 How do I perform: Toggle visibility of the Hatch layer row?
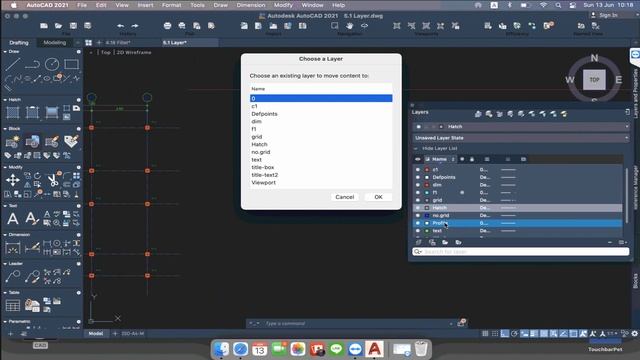coord(418,208)
